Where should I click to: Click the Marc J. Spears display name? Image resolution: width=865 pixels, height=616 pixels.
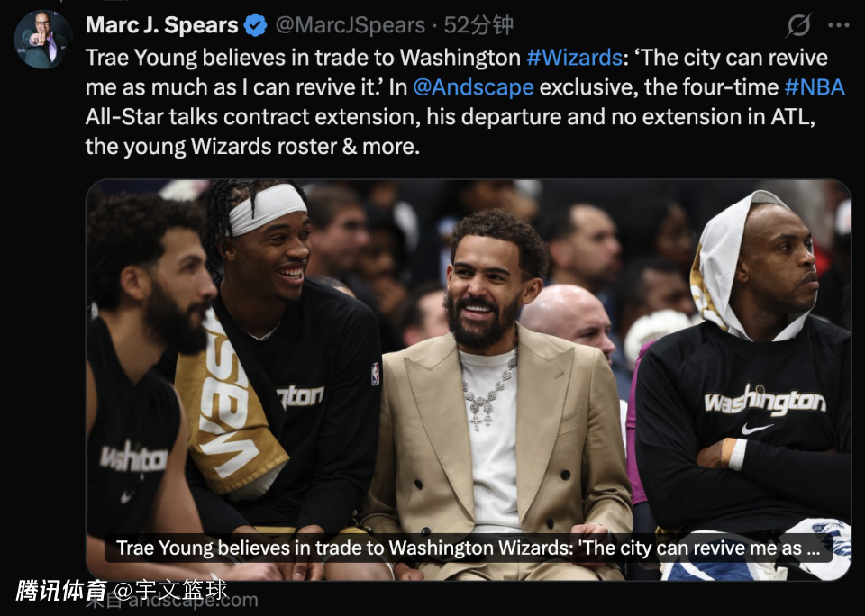pyautogui.click(x=161, y=25)
